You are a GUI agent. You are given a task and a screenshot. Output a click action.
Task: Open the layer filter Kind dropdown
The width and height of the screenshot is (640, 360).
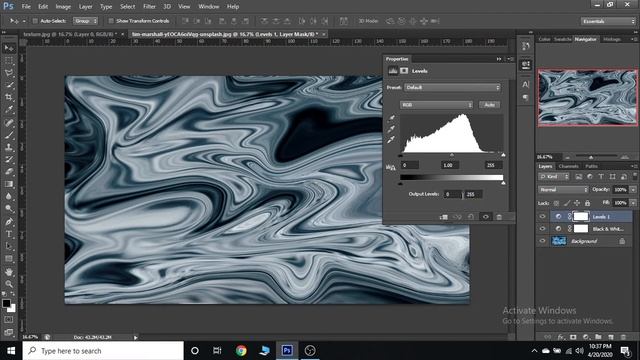(553, 177)
